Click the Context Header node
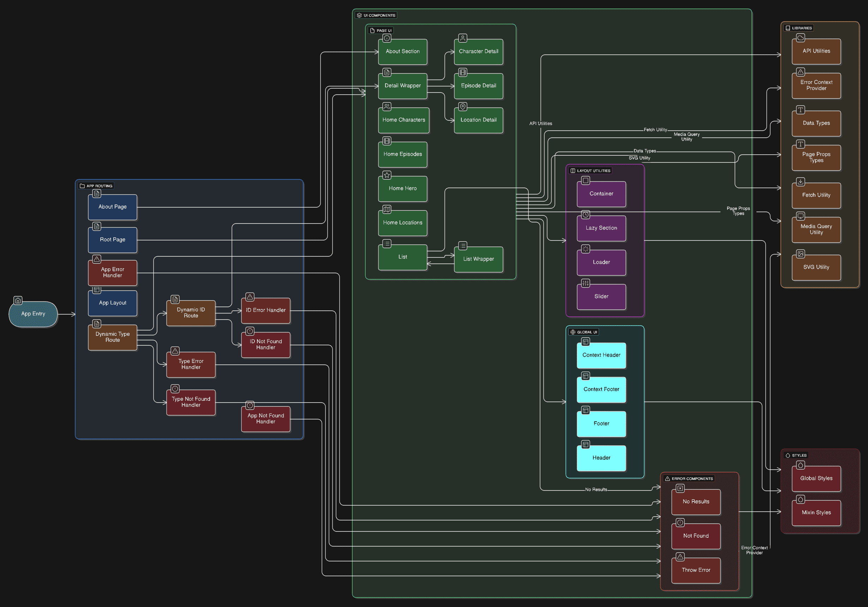This screenshot has height=607, width=868. [601, 355]
